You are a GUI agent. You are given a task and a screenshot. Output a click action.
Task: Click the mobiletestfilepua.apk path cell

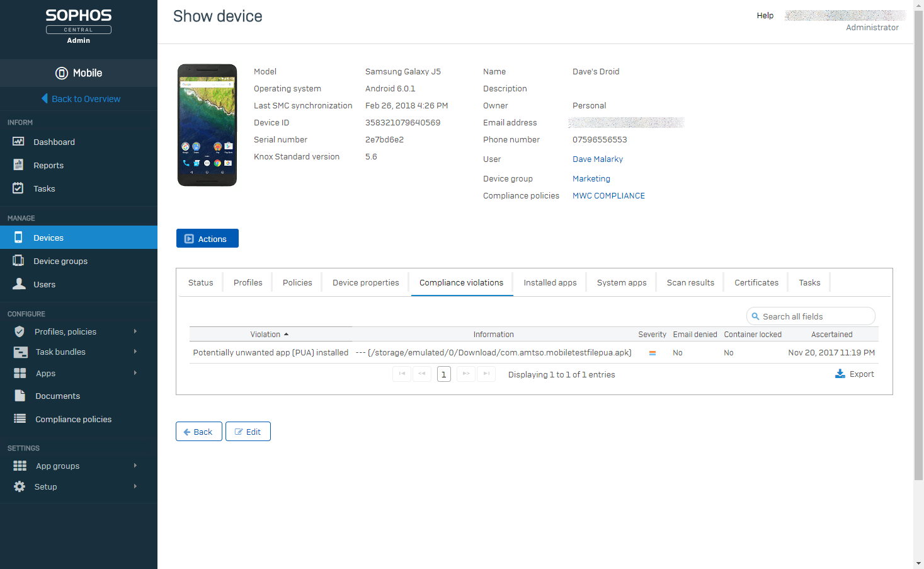493,352
